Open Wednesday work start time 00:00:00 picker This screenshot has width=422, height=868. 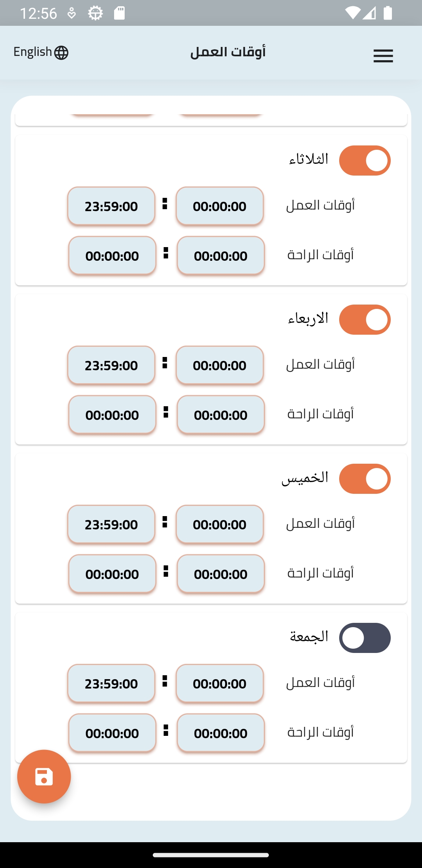click(x=220, y=365)
